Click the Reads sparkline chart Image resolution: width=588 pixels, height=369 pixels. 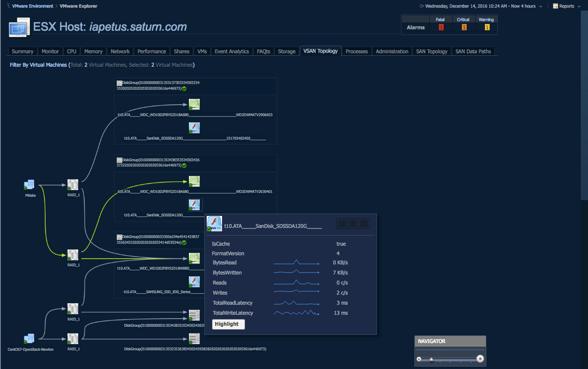[296, 283]
